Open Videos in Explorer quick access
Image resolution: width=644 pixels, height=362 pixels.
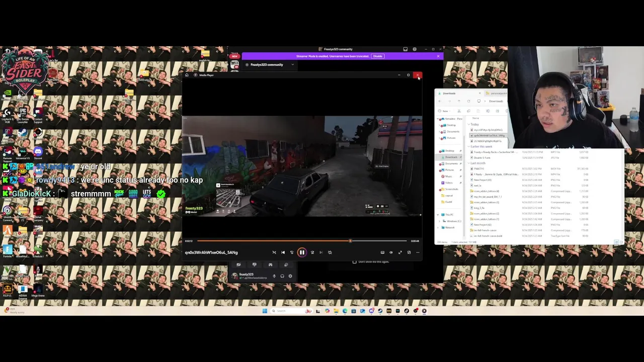pyautogui.click(x=448, y=183)
